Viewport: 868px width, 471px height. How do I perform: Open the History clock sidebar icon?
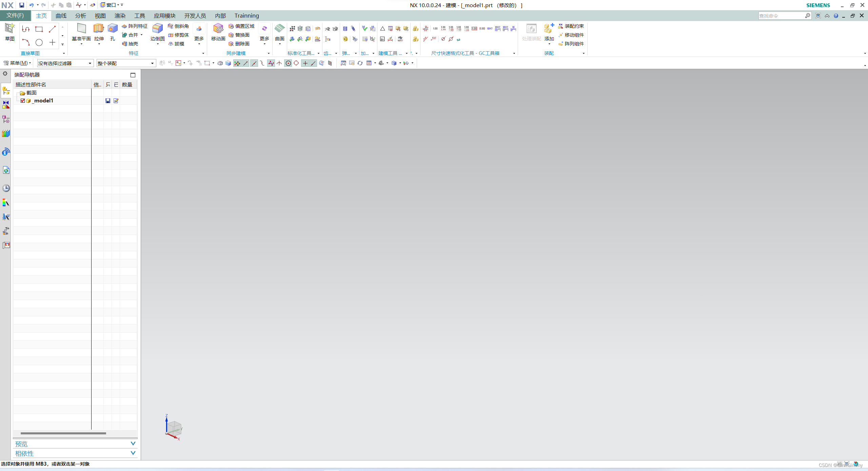pos(6,188)
